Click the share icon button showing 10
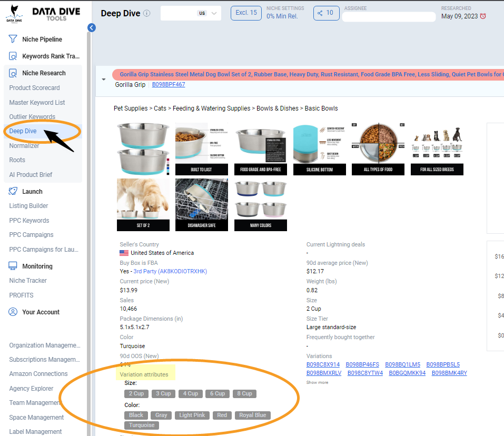Screen dimensions: 504x436 [326, 13]
